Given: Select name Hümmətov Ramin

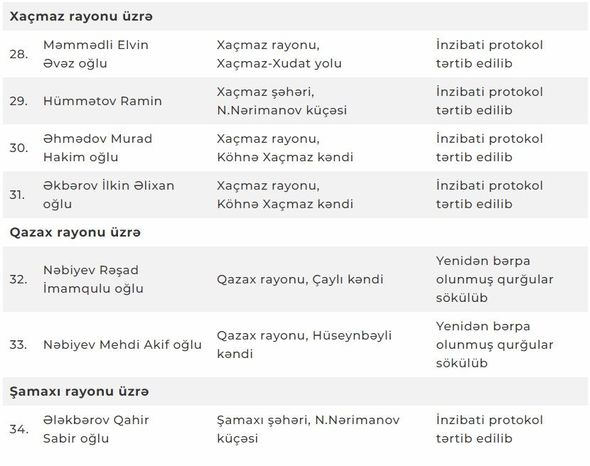Looking at the screenshot, I should (x=102, y=101).
